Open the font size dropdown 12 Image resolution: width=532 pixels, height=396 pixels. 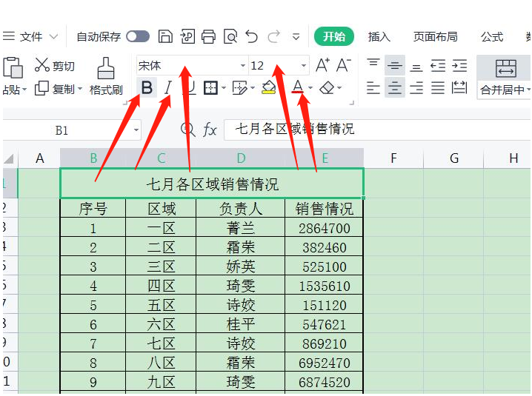pos(304,65)
